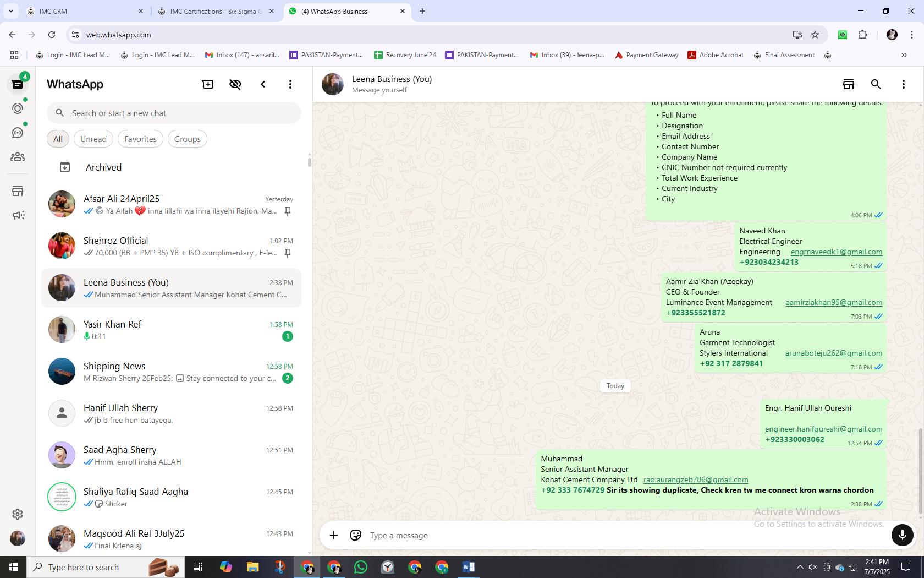Open Adobe Acrobat bookmark
The height and width of the screenshot is (578, 924).
click(x=716, y=55)
